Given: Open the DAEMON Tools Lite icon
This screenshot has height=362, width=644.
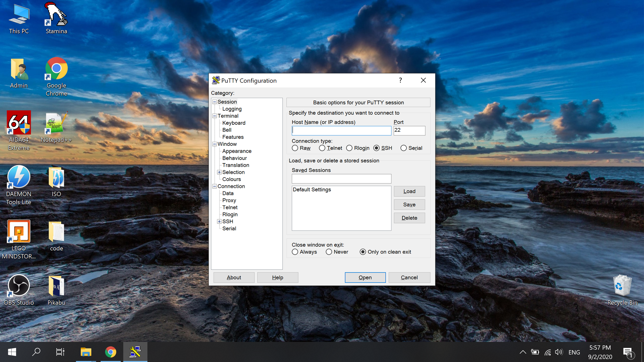Looking at the screenshot, I should pos(19,185).
